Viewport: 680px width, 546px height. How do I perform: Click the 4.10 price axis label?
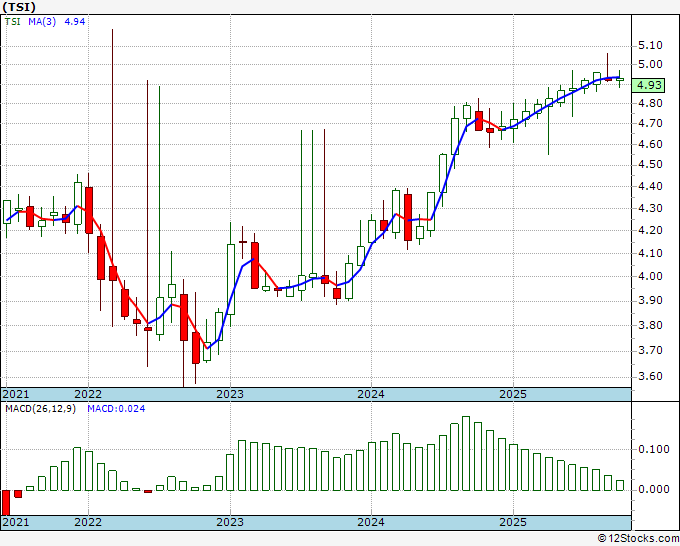[x=650, y=253]
